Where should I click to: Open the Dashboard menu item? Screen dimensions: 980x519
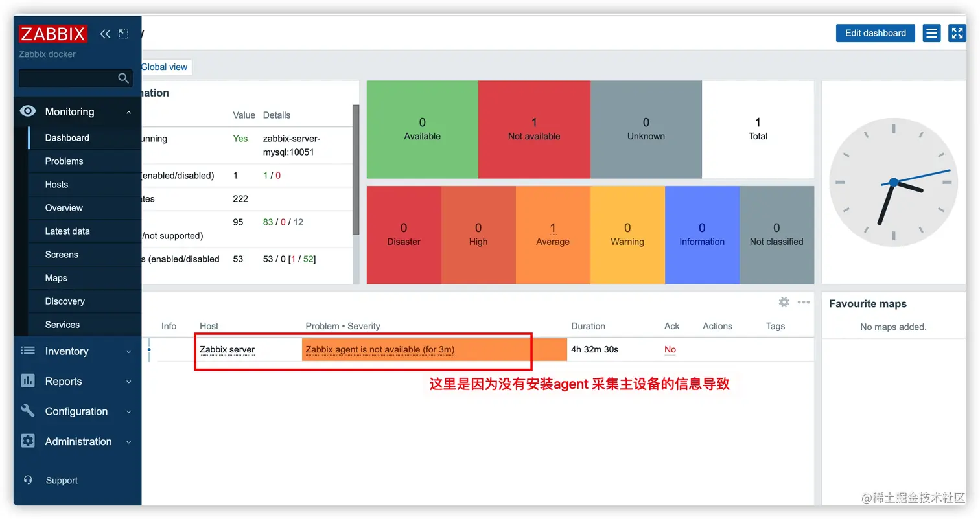pyautogui.click(x=85, y=137)
